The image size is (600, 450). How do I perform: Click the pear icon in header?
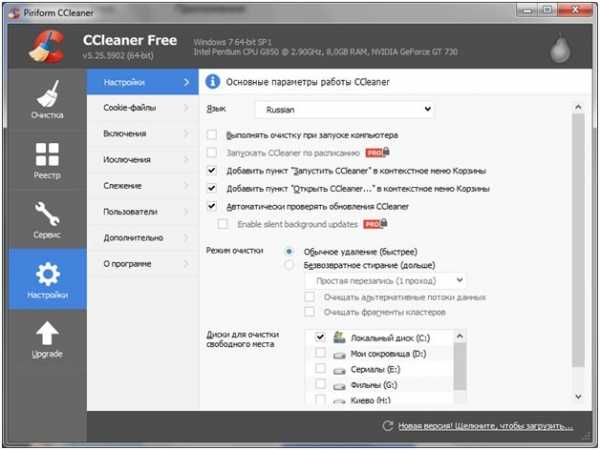tap(560, 48)
